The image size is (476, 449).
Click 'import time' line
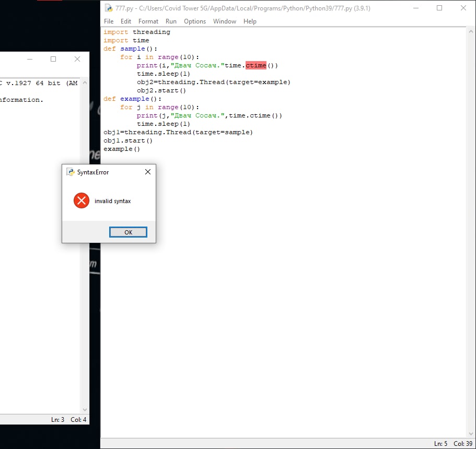tap(126, 40)
